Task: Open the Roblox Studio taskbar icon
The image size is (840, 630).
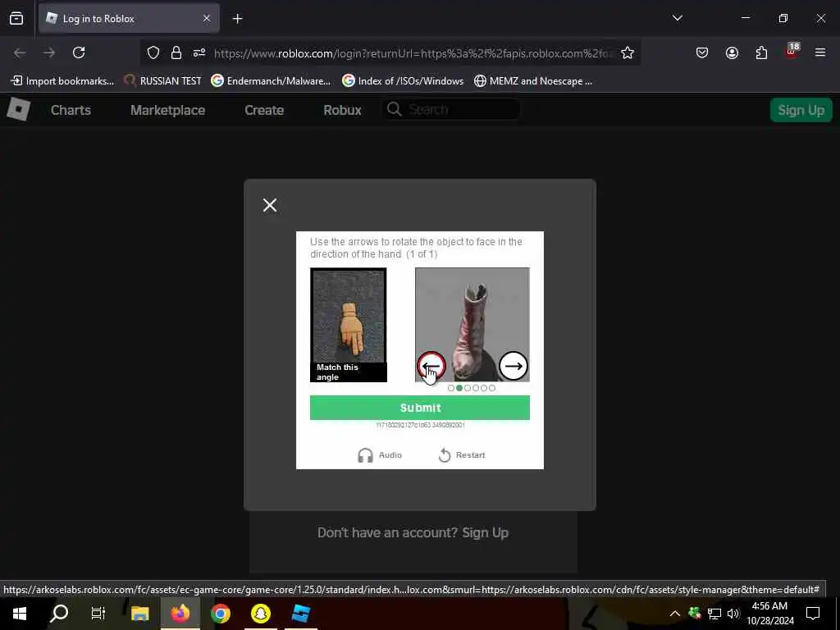Action: click(x=300, y=614)
